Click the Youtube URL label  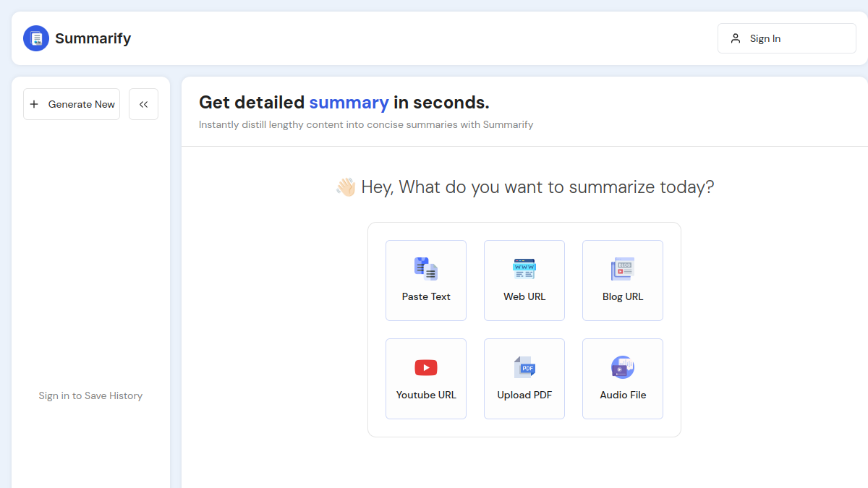click(x=426, y=395)
